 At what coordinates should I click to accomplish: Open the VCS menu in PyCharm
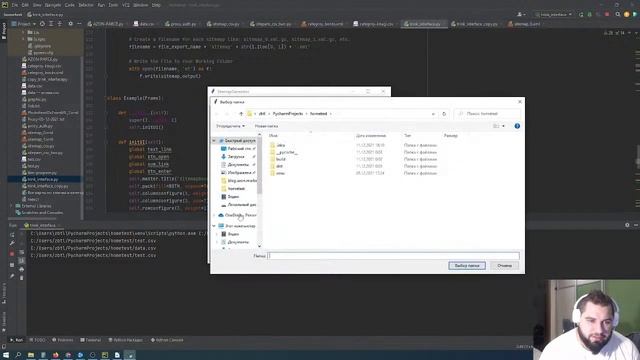(126, 5)
